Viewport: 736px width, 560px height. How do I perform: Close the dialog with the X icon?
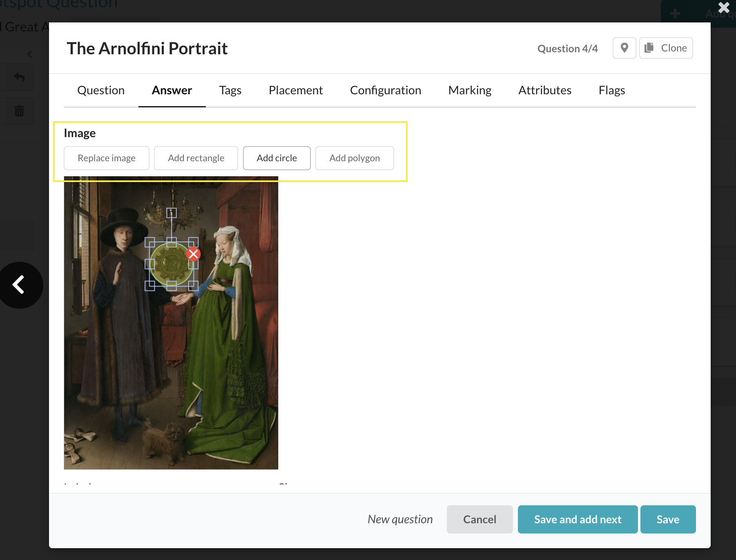point(723,8)
